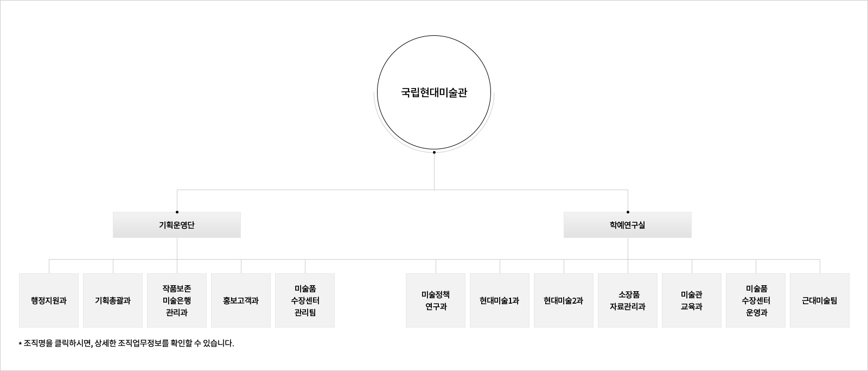Open 미술품 수장센터 관리팀 box
Screen dimensions: 868x371
(x=305, y=300)
